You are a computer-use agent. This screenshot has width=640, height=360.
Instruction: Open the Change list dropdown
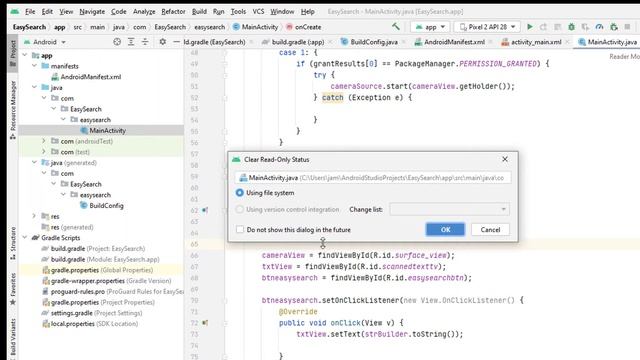pos(449,209)
